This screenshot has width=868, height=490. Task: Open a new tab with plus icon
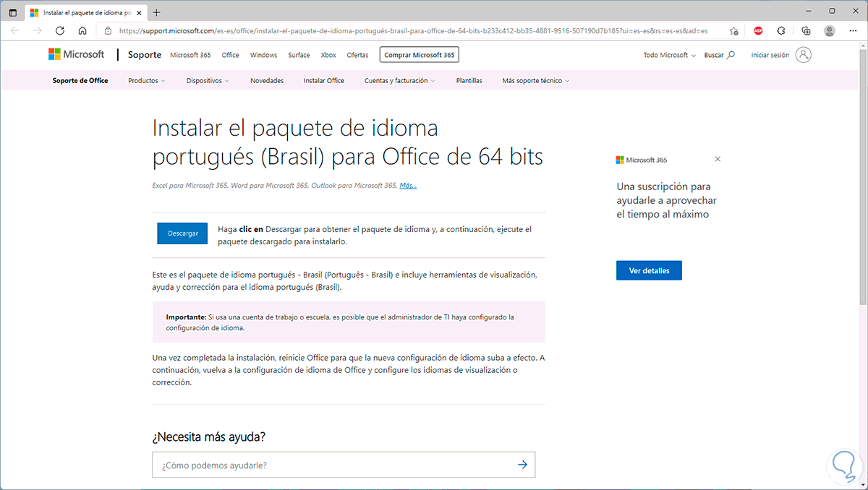tap(157, 12)
